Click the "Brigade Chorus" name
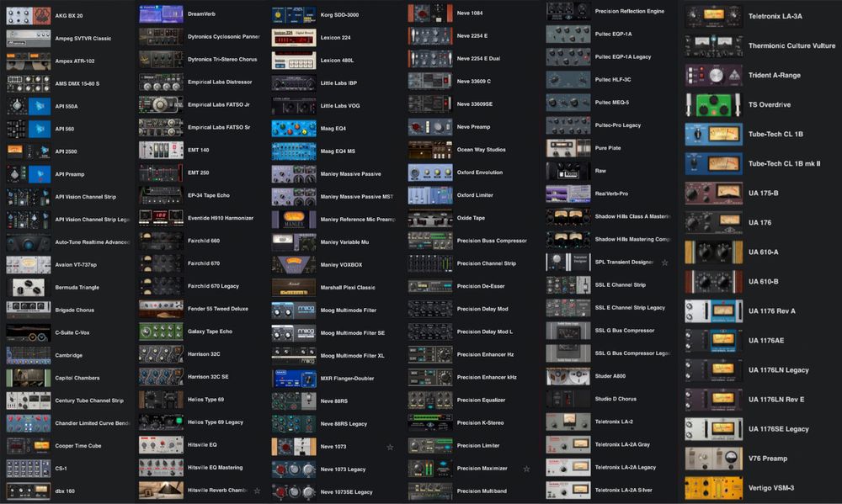The image size is (842, 504). tap(75, 310)
